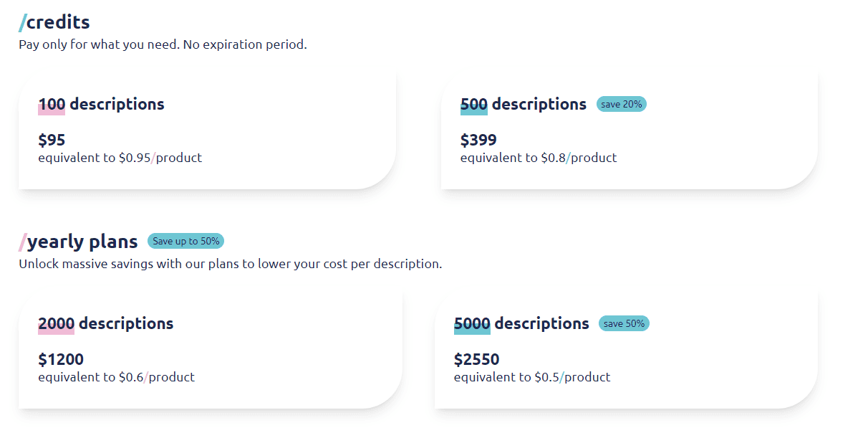
Task: Click the $2550 price label
Action: click(477, 358)
